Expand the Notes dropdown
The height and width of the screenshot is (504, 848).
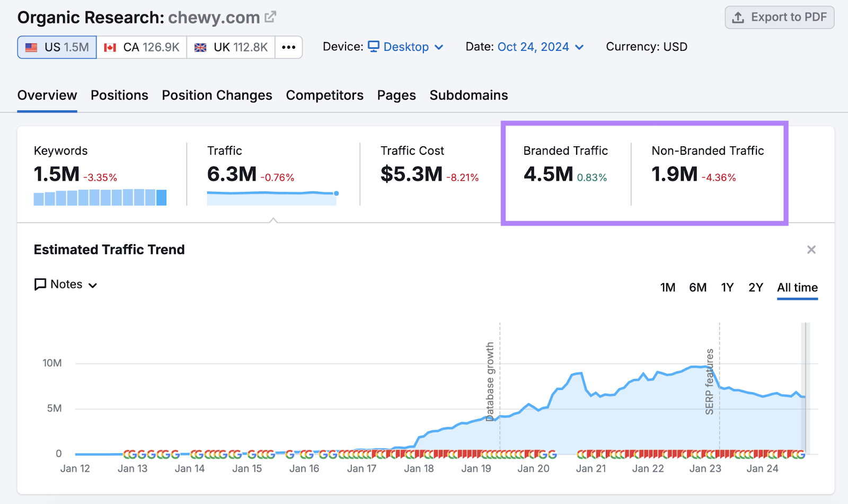click(x=66, y=285)
